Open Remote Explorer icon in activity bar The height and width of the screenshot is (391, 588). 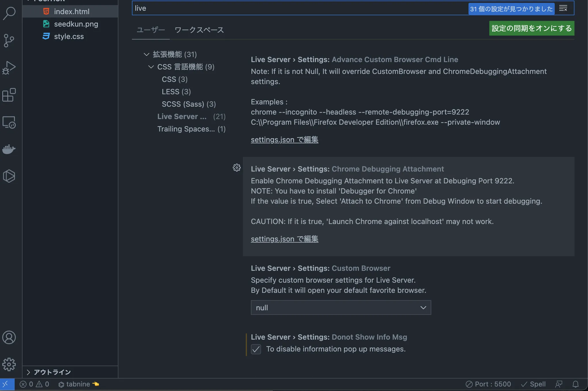pyautogui.click(x=9, y=122)
